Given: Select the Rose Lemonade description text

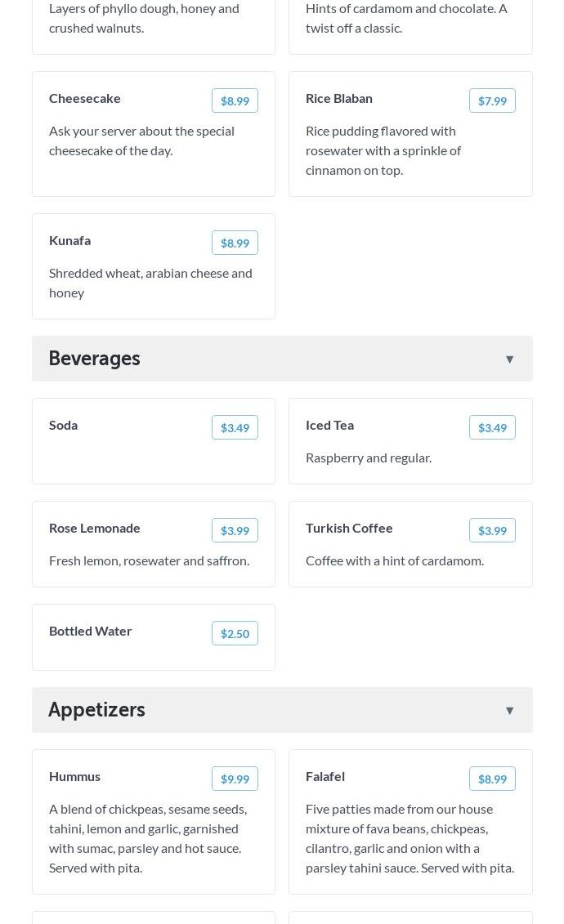Looking at the screenshot, I should point(149,560).
